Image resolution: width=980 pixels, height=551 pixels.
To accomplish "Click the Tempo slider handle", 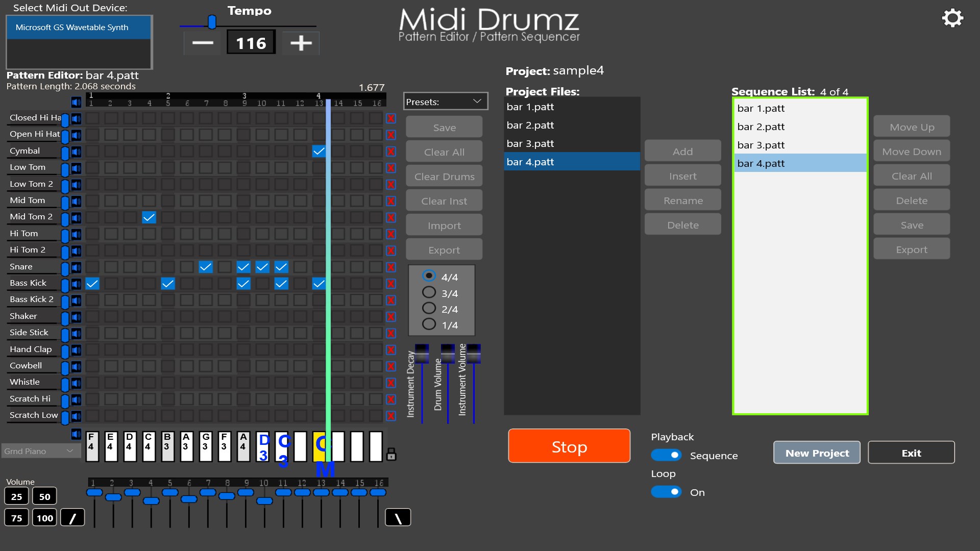I will coord(212,22).
